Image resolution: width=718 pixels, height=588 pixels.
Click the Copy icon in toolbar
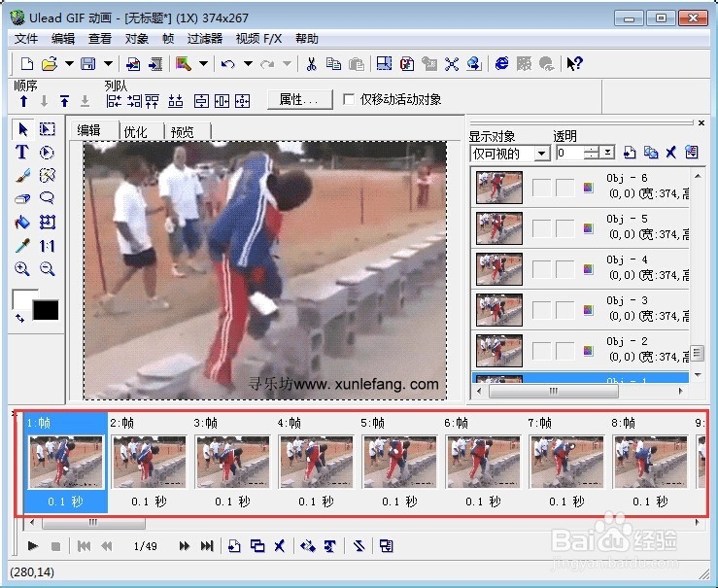pyautogui.click(x=333, y=63)
